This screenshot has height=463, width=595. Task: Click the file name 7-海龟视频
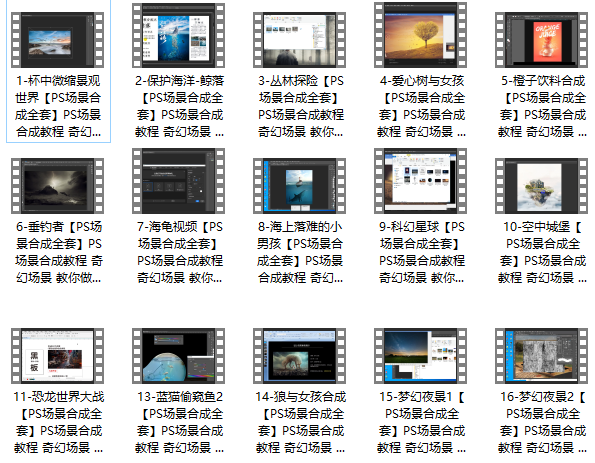179,252
